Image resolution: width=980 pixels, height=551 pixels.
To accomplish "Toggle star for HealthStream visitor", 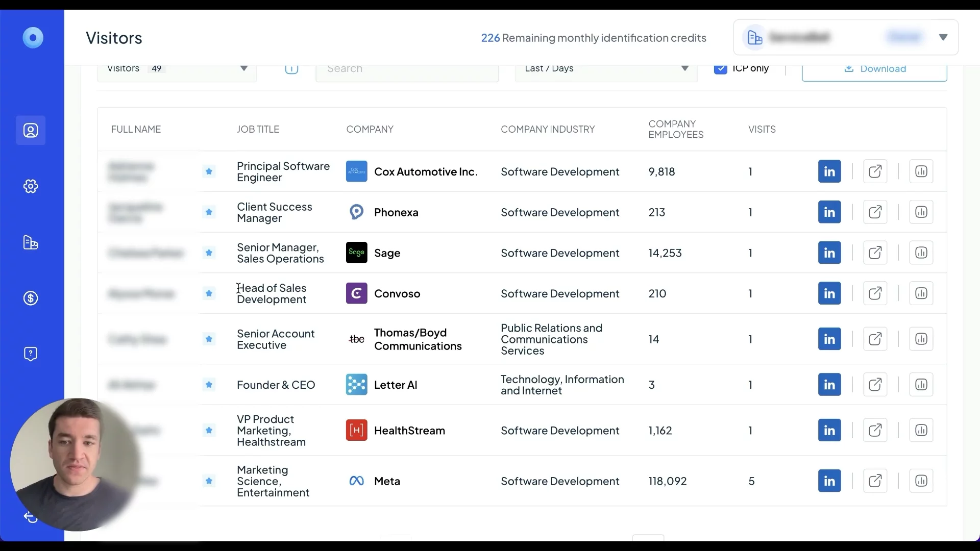I will (209, 430).
